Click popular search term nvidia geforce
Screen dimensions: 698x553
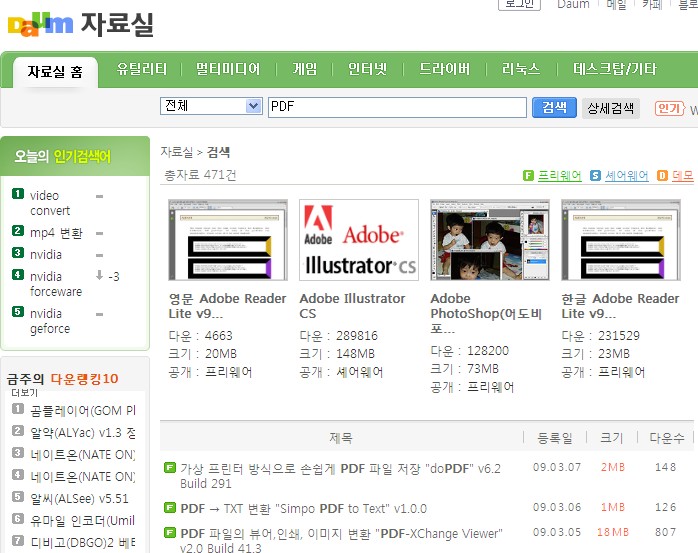pos(50,321)
